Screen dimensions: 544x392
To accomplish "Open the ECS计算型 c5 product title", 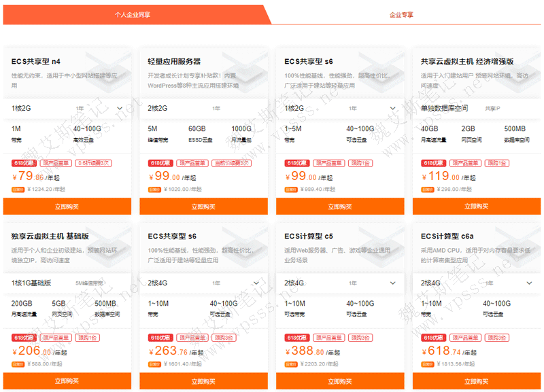I will coord(309,236).
